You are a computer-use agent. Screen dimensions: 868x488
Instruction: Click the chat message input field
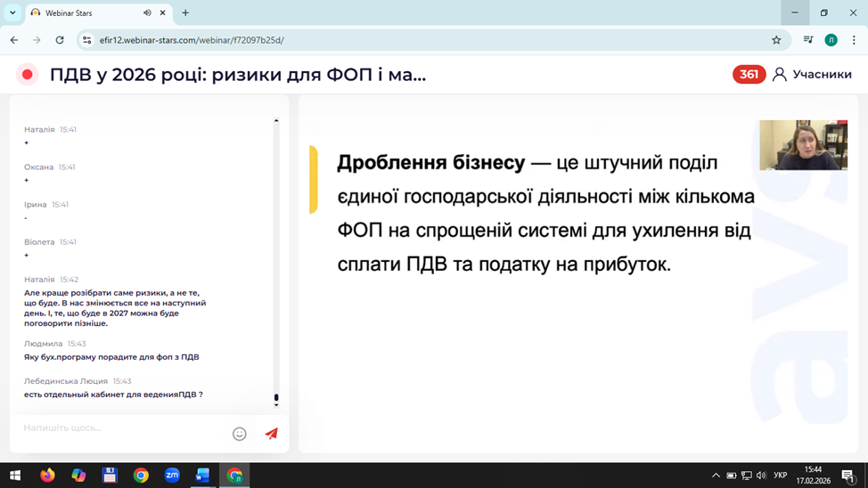pyautogui.click(x=120, y=428)
